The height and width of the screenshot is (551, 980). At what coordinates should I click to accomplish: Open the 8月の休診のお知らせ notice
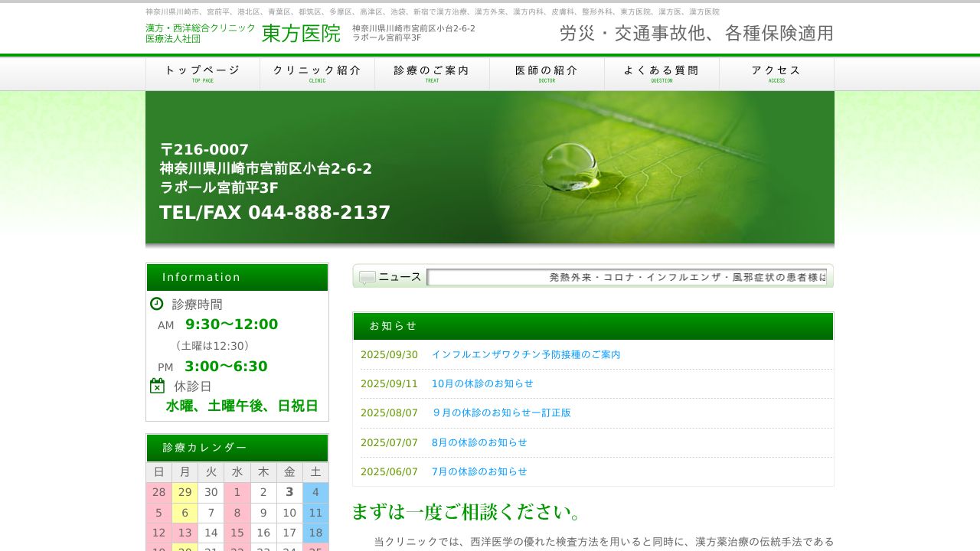pos(478,442)
